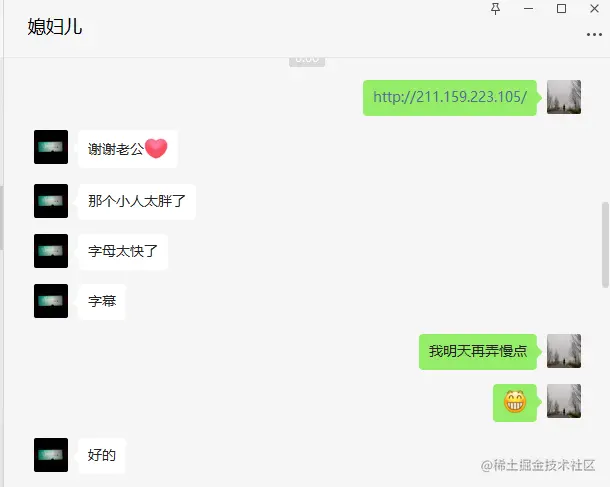This screenshot has width=610, height=487.
Task: Open the three-dot chat info menu
Action: point(594,35)
